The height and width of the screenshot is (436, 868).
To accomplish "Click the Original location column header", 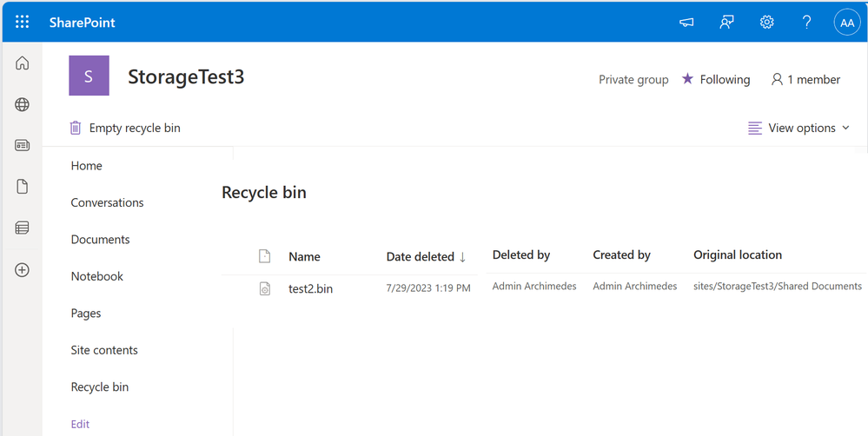I will click(738, 255).
